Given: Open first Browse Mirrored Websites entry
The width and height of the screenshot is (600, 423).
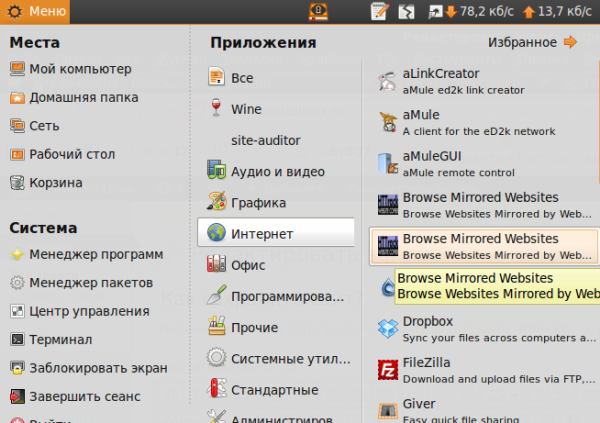Looking at the screenshot, I should [484, 205].
